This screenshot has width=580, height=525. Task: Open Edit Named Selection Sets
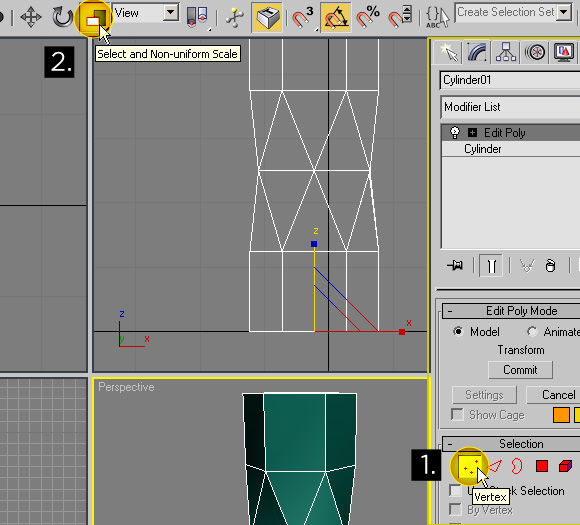pyautogui.click(x=437, y=17)
